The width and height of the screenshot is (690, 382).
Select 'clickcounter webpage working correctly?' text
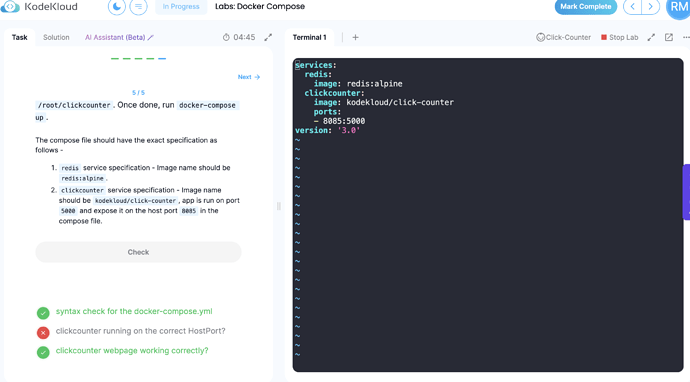[x=132, y=351]
